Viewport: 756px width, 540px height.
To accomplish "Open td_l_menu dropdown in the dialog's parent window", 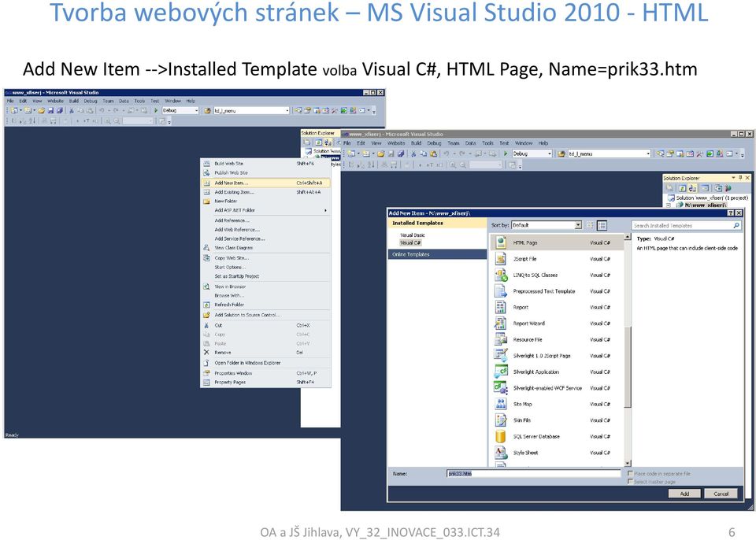I will click(x=610, y=153).
